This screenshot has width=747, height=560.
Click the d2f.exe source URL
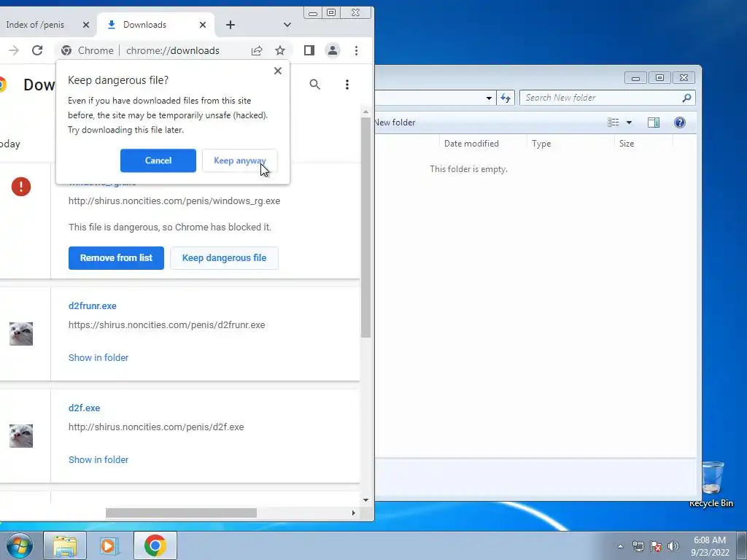point(156,427)
